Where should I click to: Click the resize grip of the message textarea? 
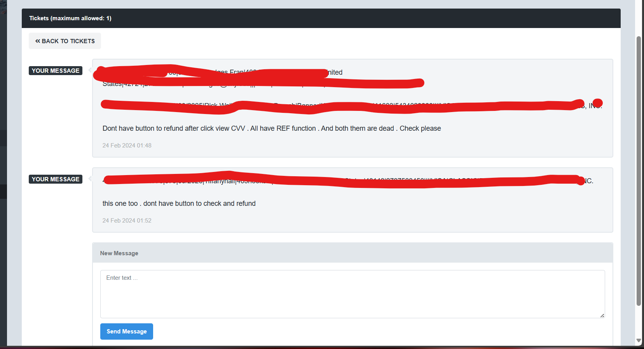(602, 316)
